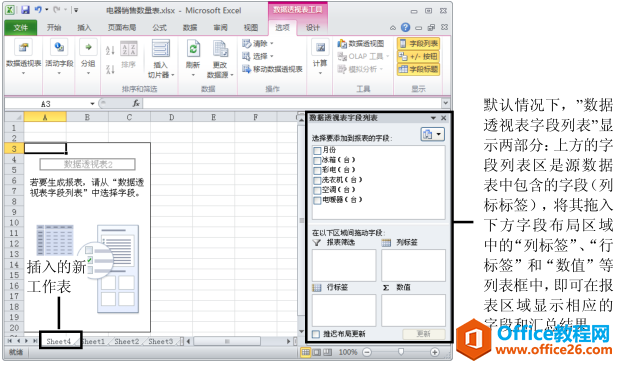The width and height of the screenshot is (619, 367).
Task: Check the 空调(台) field checkbox
Action: tap(317, 191)
